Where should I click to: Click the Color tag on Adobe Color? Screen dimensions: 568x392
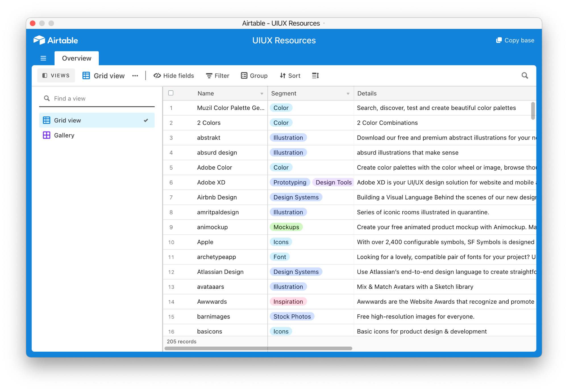coord(281,168)
